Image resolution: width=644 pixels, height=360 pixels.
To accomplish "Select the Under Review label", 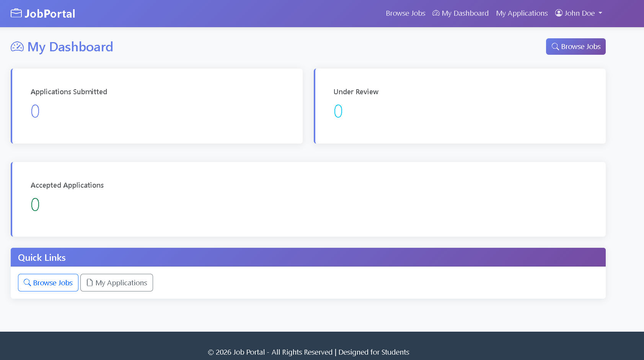I will 356,92.
